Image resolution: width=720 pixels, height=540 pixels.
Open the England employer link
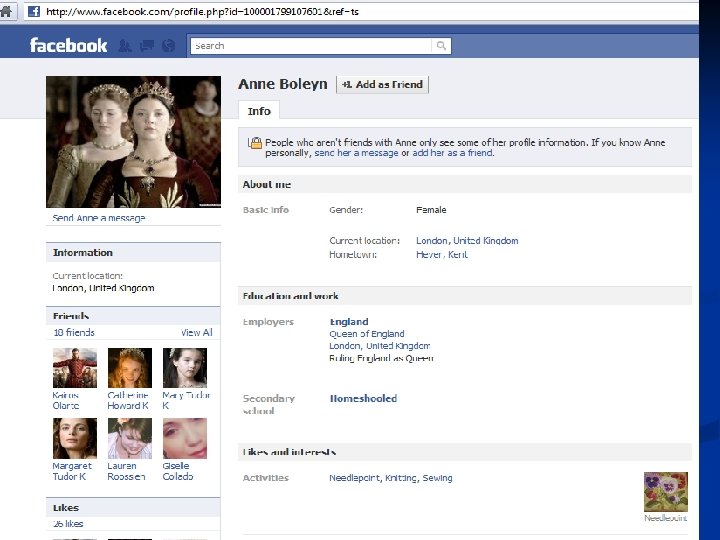(349, 321)
